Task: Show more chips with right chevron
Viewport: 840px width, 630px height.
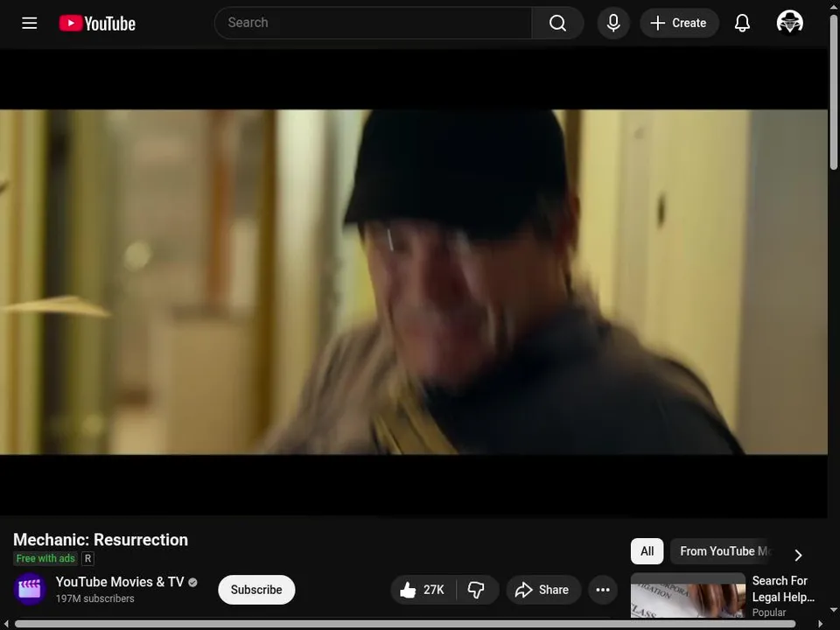Action: (798, 555)
